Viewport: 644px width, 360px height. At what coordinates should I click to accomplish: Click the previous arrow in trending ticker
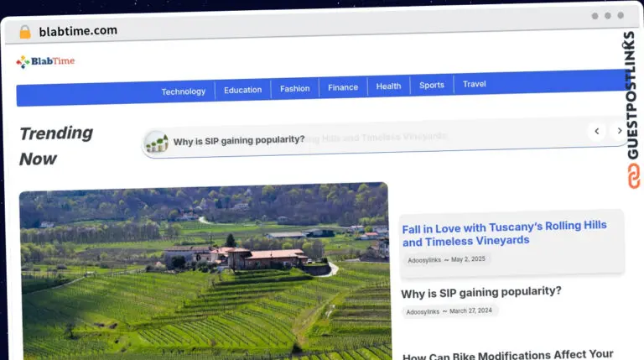(597, 132)
